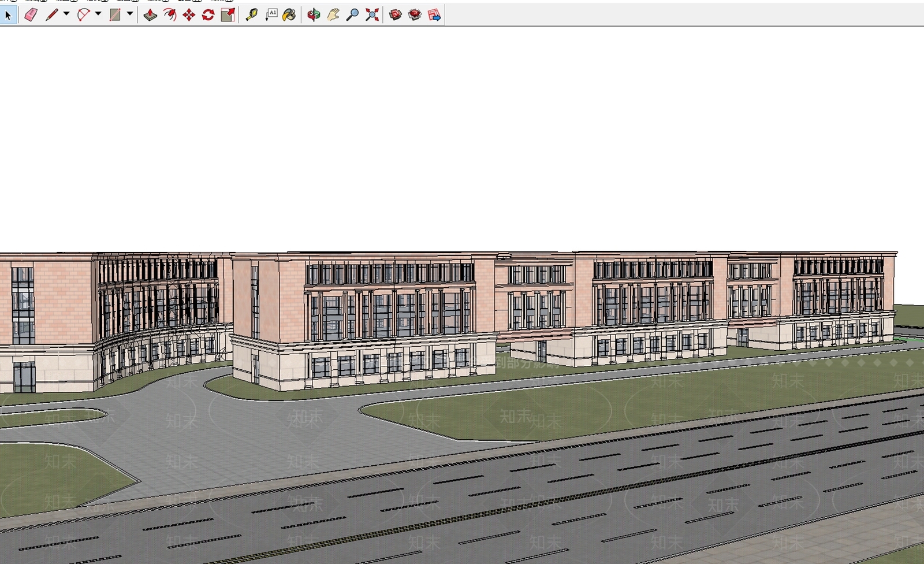
Task: Click the Zoom Extents tool
Action: click(x=372, y=15)
